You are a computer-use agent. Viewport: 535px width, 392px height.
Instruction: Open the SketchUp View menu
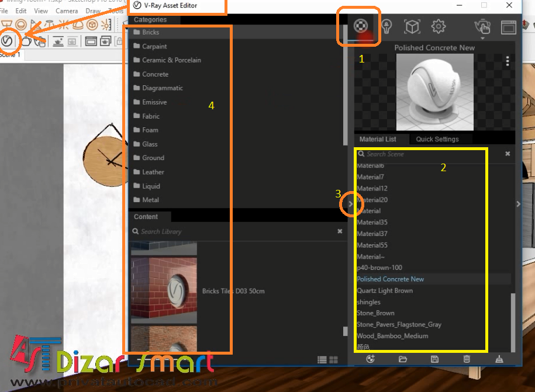40,11
